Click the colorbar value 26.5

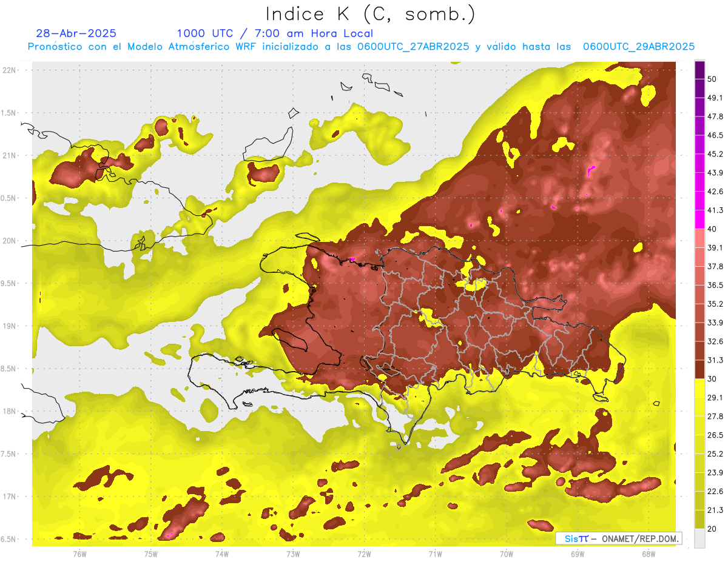715,435
